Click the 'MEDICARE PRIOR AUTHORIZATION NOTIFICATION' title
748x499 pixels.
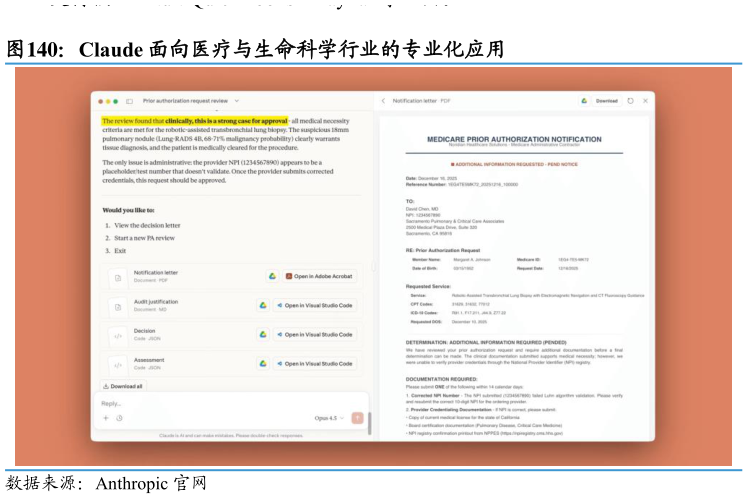point(514,139)
